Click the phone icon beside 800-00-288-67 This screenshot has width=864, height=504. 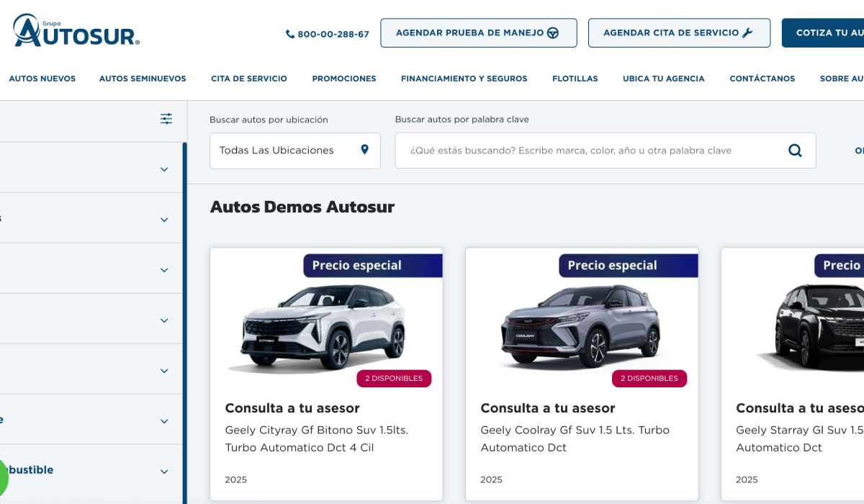[x=290, y=34]
